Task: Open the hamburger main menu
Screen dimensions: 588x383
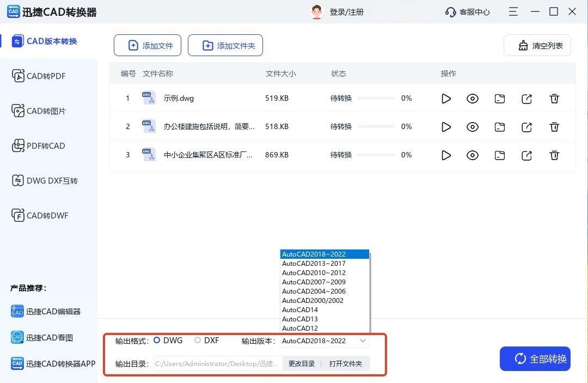Action: tap(513, 11)
